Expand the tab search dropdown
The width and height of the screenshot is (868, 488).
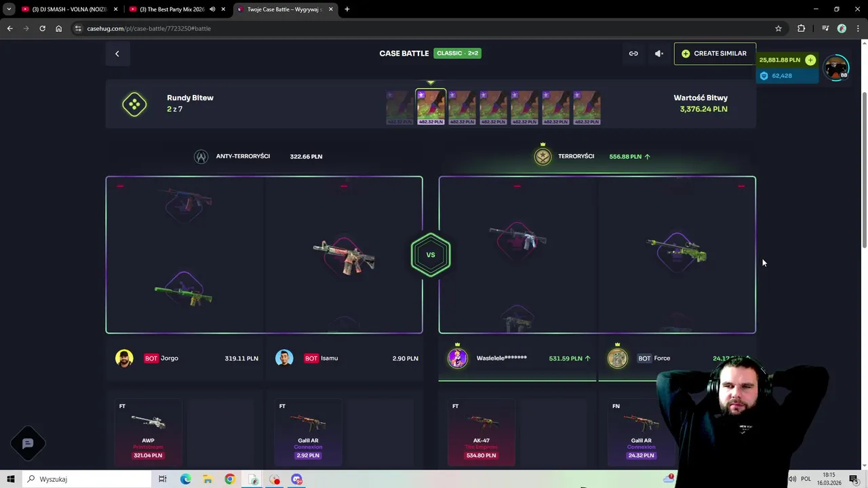tap(9, 9)
